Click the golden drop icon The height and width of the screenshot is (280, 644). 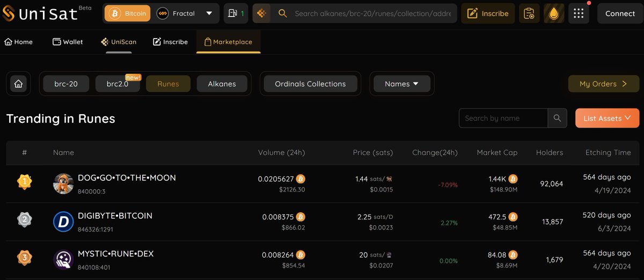coord(554,13)
